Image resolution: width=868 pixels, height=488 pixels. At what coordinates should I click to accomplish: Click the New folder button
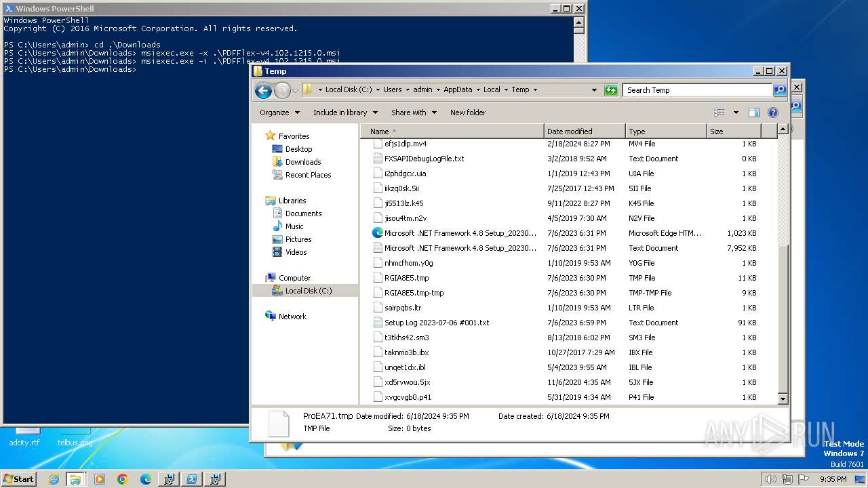pyautogui.click(x=468, y=113)
